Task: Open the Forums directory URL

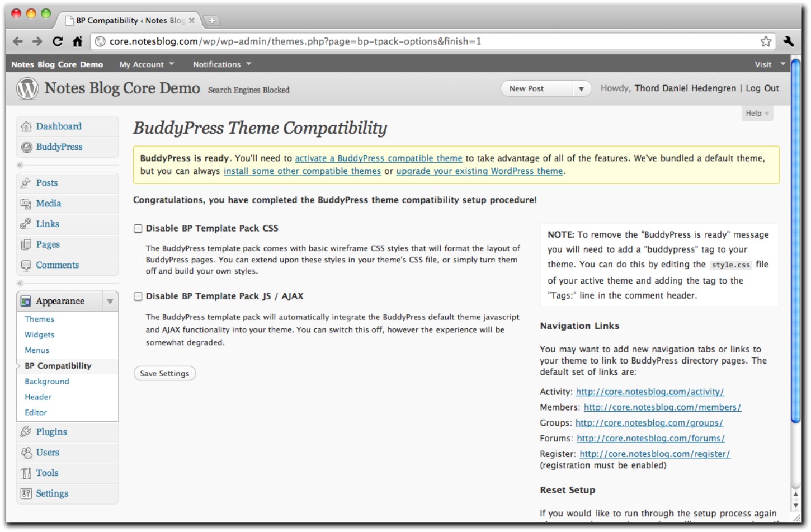Action: point(650,439)
